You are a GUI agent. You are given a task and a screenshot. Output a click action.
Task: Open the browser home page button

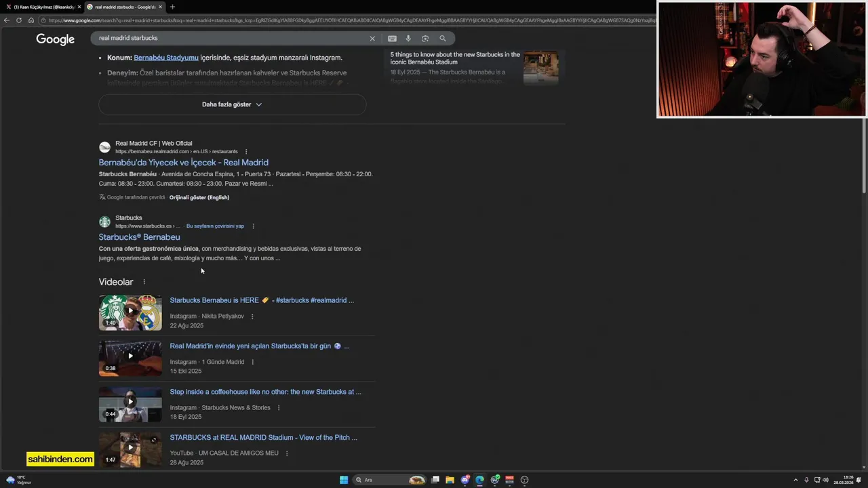click(31, 20)
